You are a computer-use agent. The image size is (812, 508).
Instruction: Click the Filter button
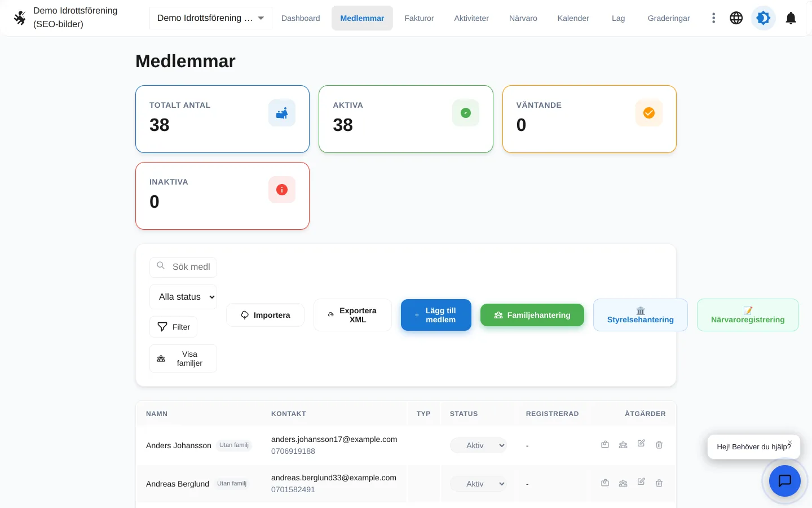point(173,327)
